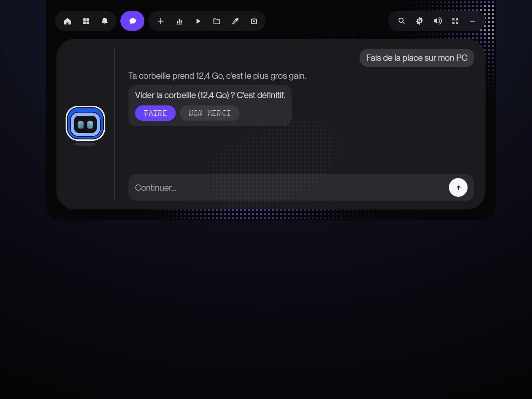Click the blue robot assistant avatar
This screenshot has width=532, height=399.
85,124
